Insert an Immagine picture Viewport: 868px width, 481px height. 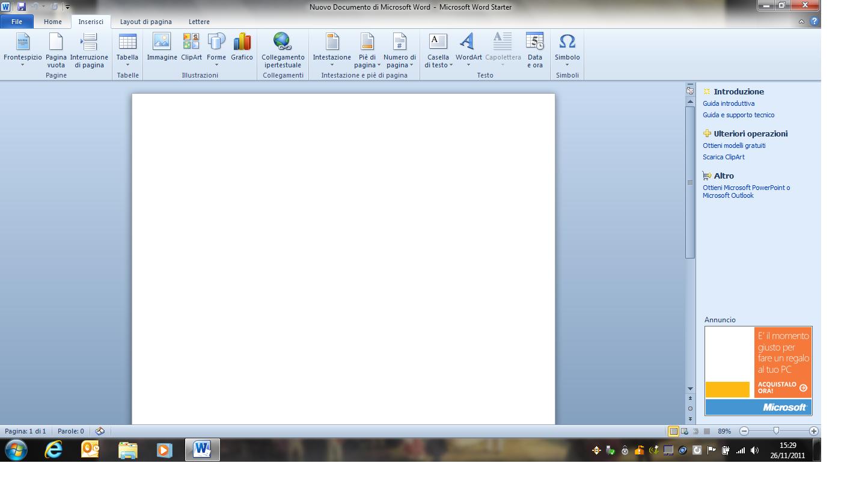pos(162,47)
